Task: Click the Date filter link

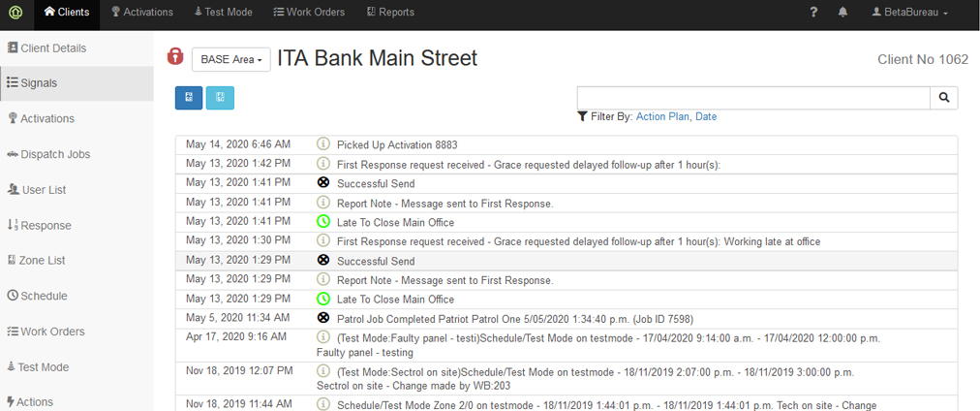Action: pyautogui.click(x=706, y=116)
